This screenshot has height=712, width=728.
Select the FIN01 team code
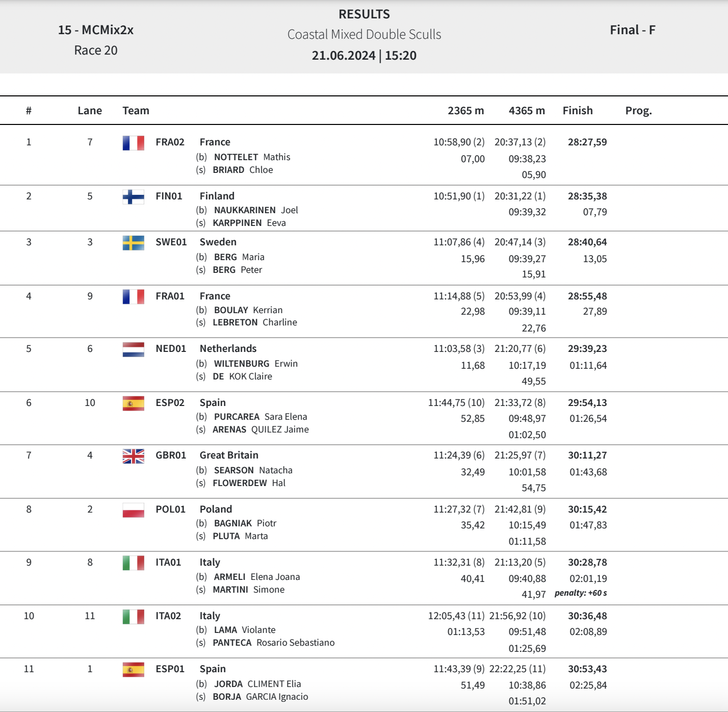click(169, 196)
